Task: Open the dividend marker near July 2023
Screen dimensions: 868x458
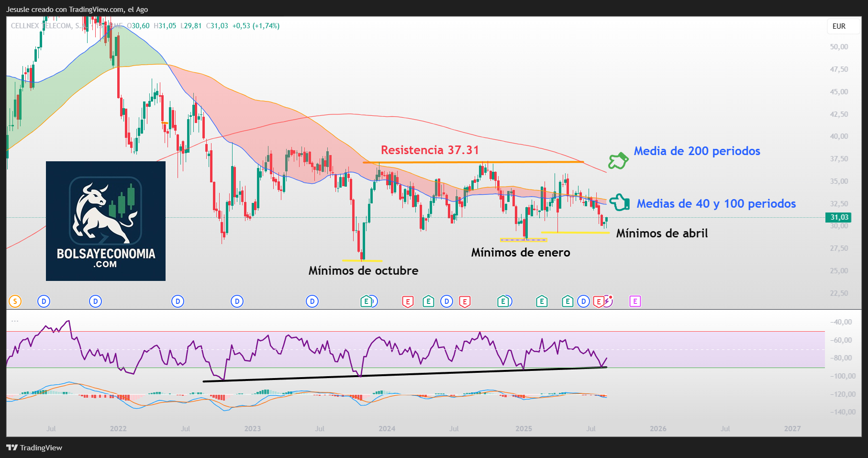Action: 312,302
